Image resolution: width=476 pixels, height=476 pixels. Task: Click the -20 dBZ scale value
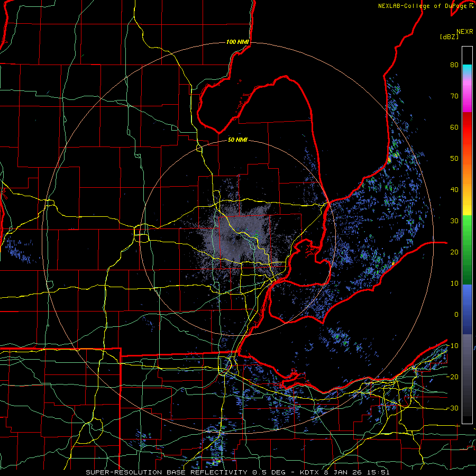click(452, 377)
